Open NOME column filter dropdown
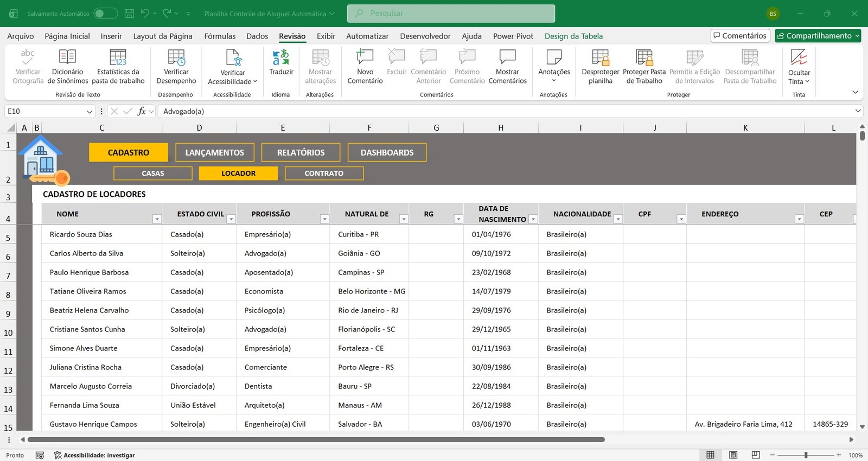 click(x=157, y=219)
